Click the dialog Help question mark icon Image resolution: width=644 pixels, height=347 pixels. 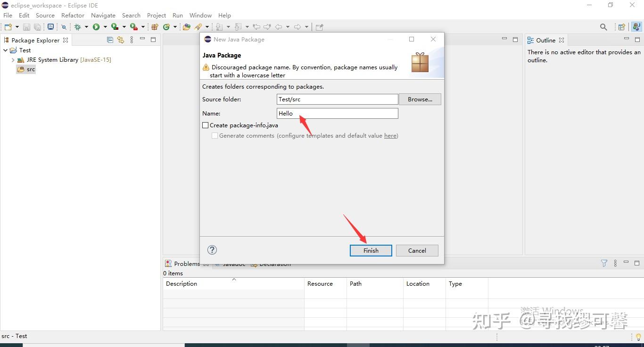[x=212, y=250]
